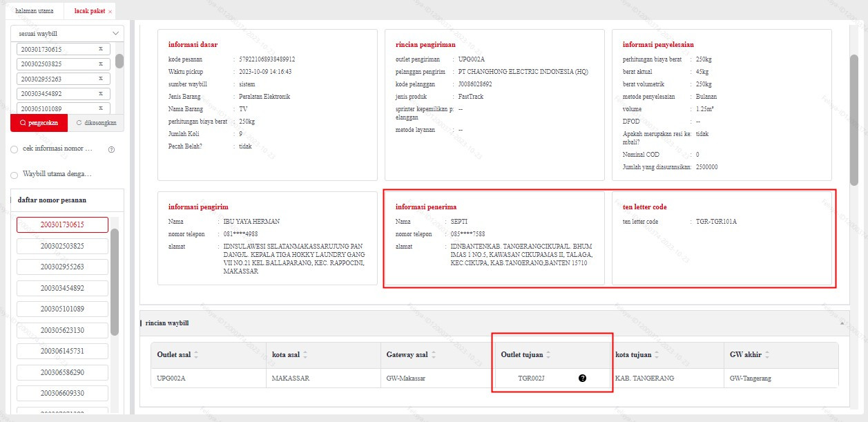The width and height of the screenshot is (868, 422).
Task: Open the sesuai waybill dropdown
Action: click(68, 33)
